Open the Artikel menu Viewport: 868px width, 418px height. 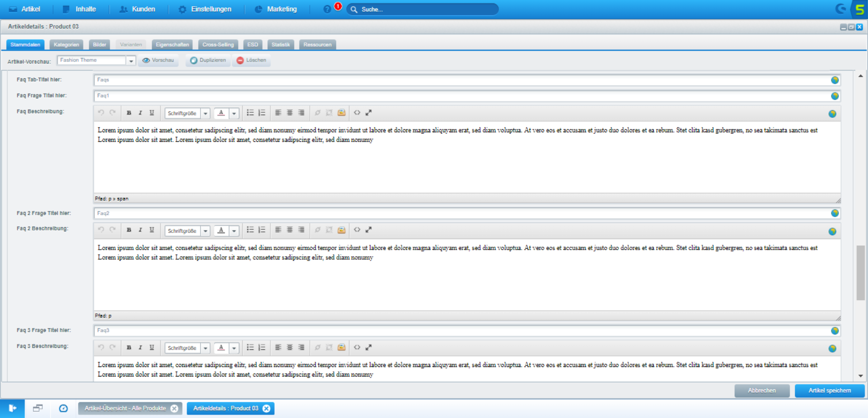point(25,9)
